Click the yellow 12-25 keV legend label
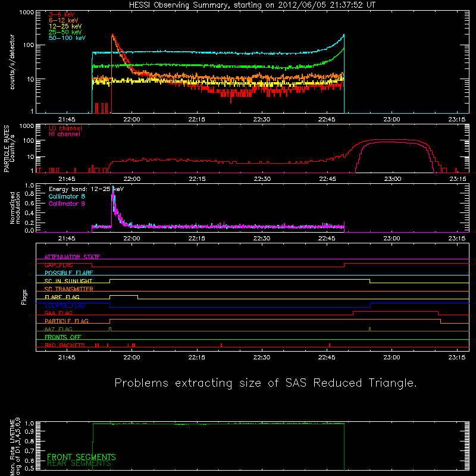The width and height of the screenshot is (476, 476). click(65, 26)
